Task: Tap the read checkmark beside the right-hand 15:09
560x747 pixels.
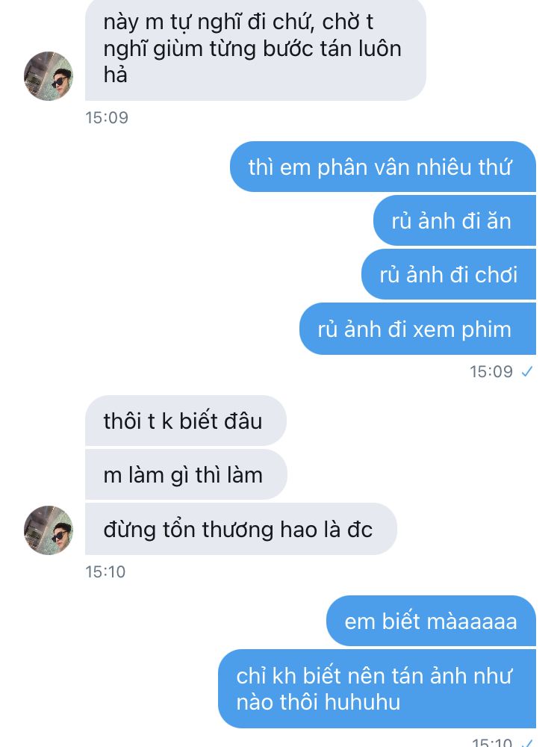Action: 527,371
